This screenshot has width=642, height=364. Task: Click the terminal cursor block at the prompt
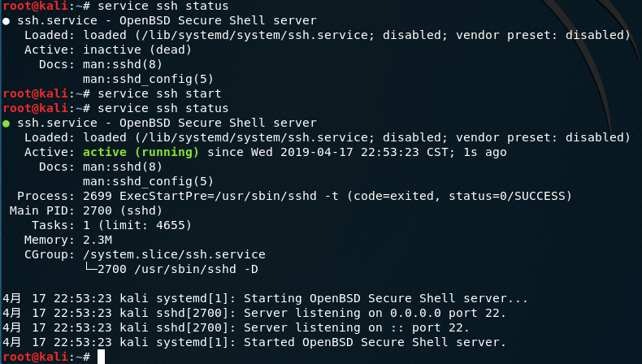(101, 357)
